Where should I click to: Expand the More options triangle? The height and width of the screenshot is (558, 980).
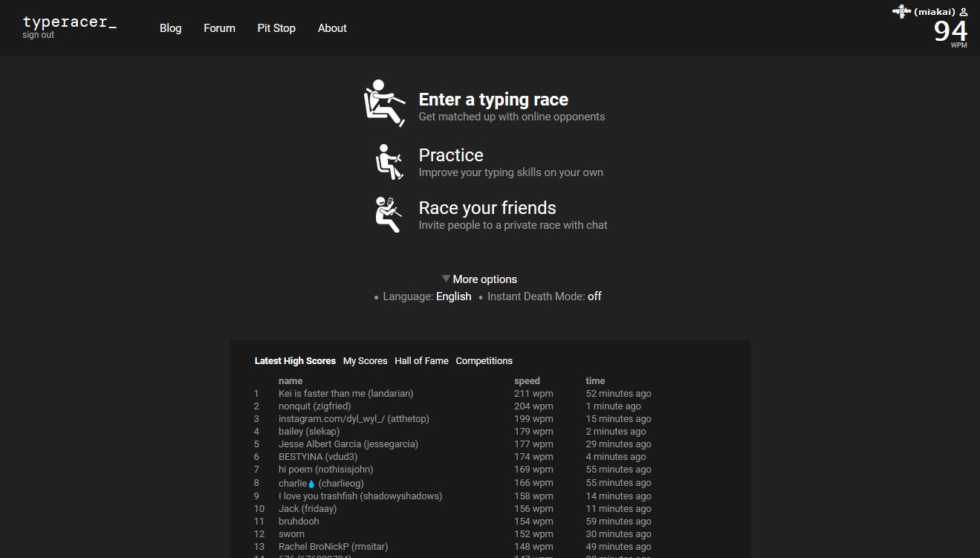446,279
